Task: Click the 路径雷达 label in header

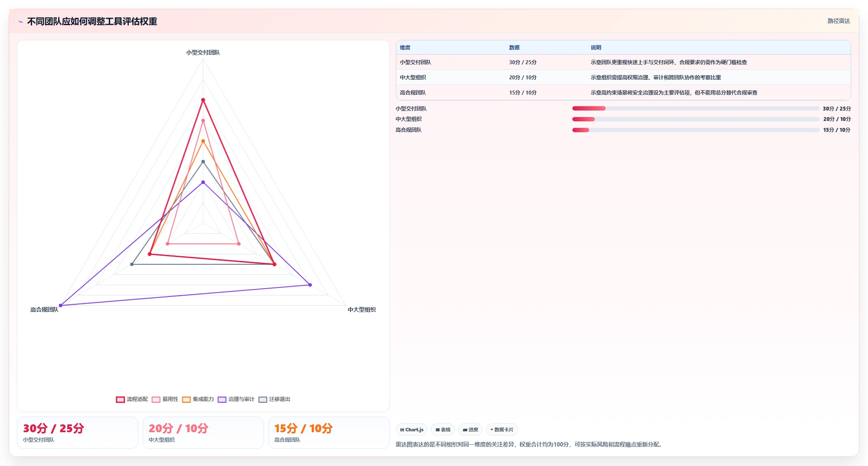Action: 839,21
